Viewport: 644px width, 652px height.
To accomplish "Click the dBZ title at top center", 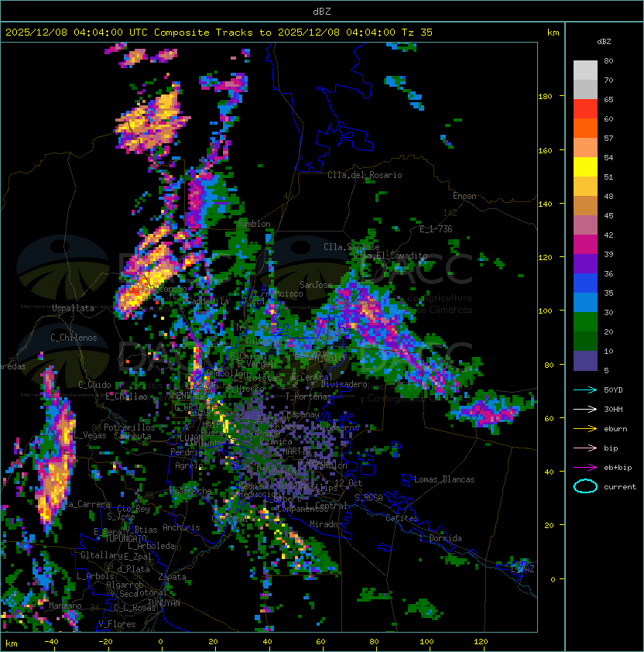I will [322, 11].
